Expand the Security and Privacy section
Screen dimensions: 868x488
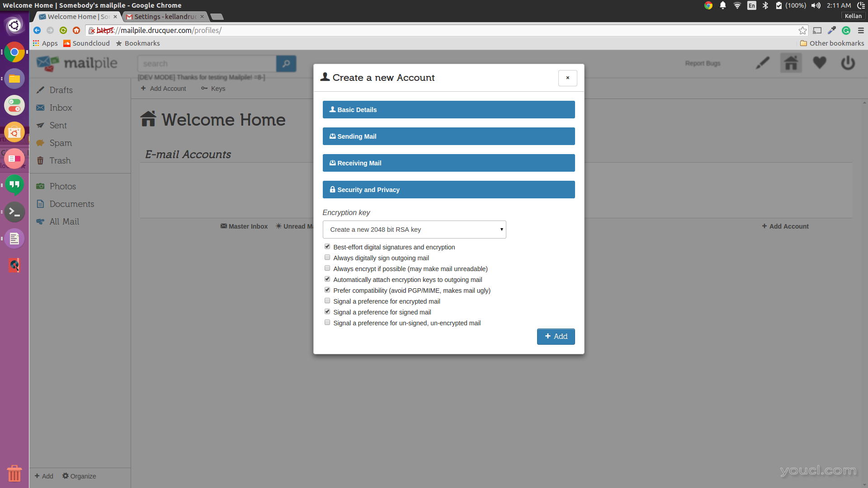[448, 189]
